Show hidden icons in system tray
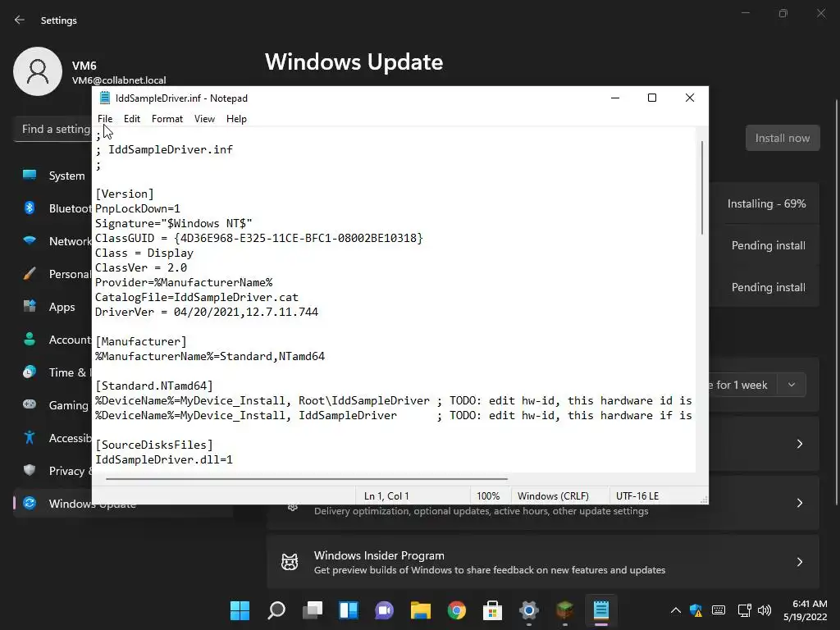 point(676,610)
